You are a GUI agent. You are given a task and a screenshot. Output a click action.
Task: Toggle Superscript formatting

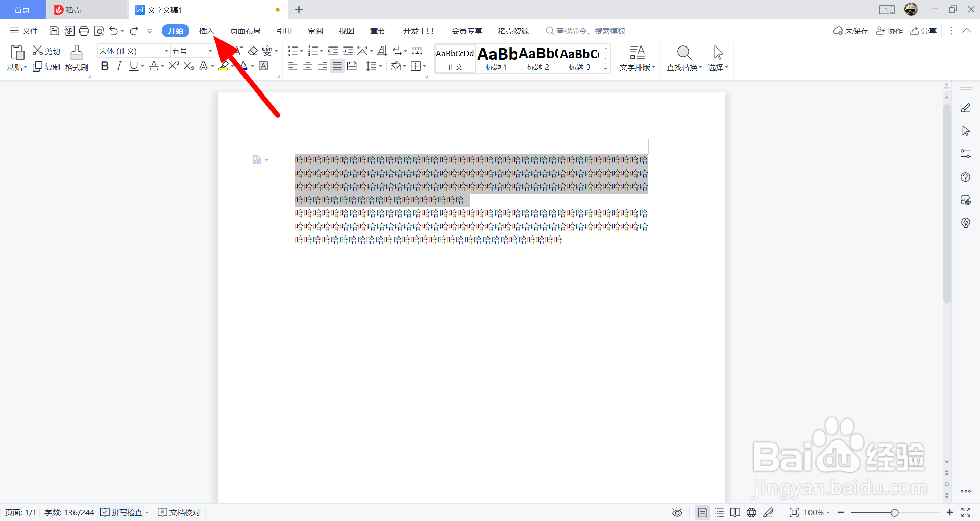point(174,66)
